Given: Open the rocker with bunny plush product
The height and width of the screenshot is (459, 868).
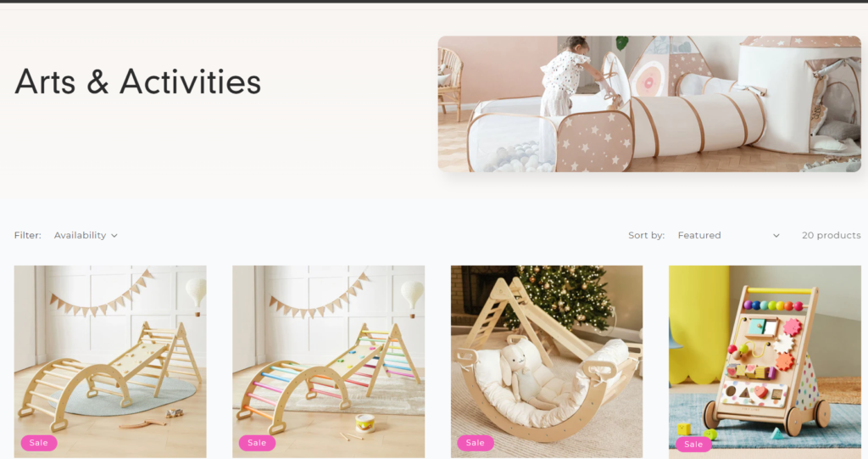Looking at the screenshot, I should click(x=547, y=361).
